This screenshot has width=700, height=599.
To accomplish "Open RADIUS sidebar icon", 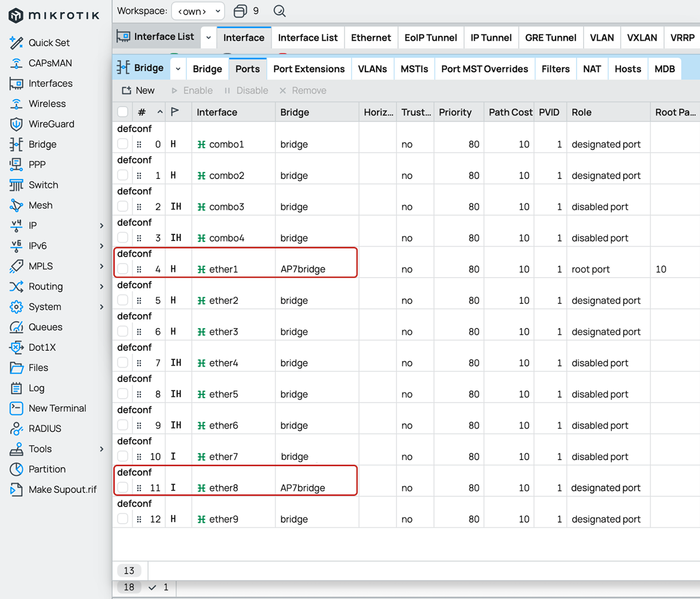I will (x=16, y=429).
